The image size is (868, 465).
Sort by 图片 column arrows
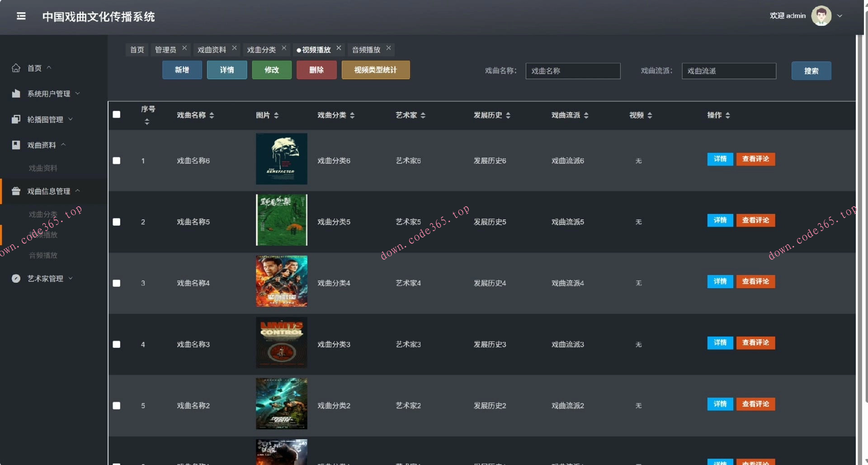pos(276,115)
